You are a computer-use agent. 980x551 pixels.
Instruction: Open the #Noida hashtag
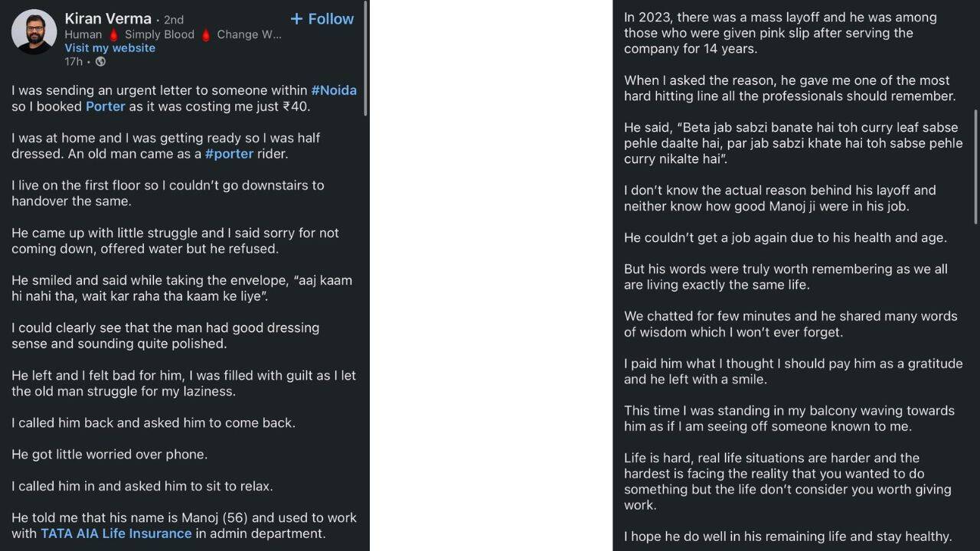pos(334,90)
